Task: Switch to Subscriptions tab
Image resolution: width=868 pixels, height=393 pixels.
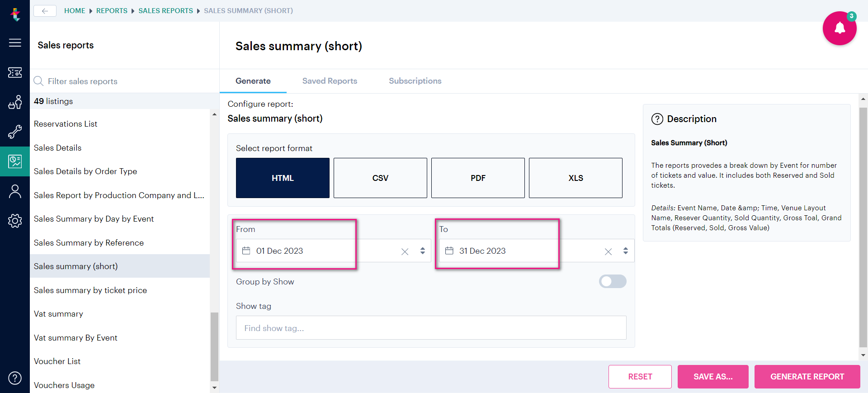Action: pyautogui.click(x=415, y=81)
